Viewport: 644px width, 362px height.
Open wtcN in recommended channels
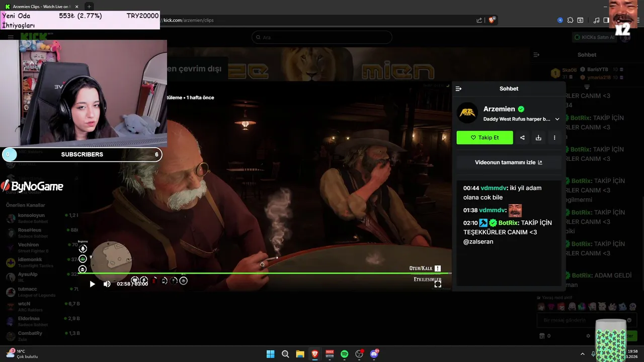(43, 306)
